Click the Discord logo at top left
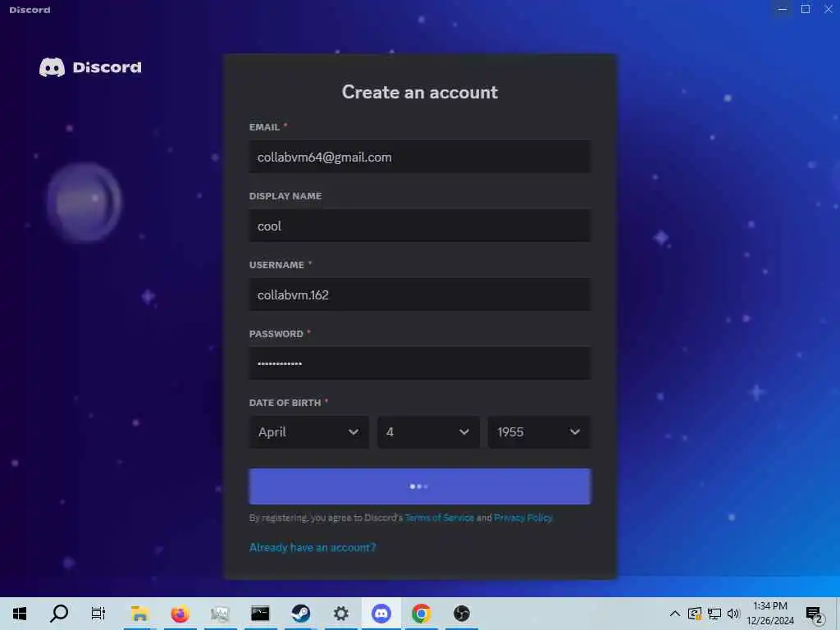Viewport: 840px width, 630px height. click(90, 67)
